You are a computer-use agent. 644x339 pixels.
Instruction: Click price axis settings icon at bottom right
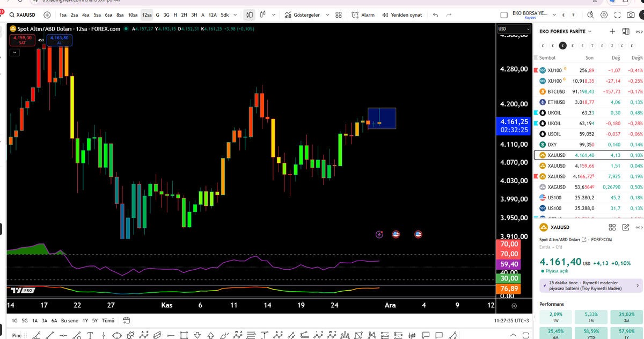click(514, 305)
